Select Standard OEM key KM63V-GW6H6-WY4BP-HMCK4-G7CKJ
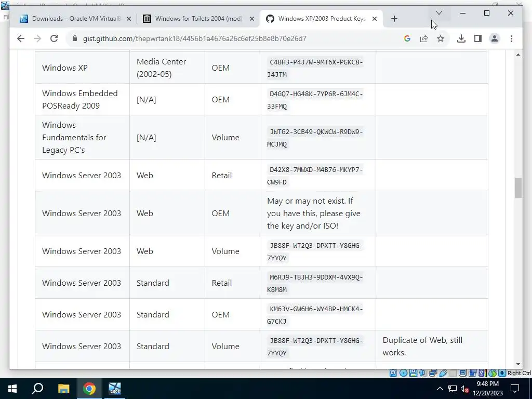Screen dimensions: 532x399 tap(315, 315)
